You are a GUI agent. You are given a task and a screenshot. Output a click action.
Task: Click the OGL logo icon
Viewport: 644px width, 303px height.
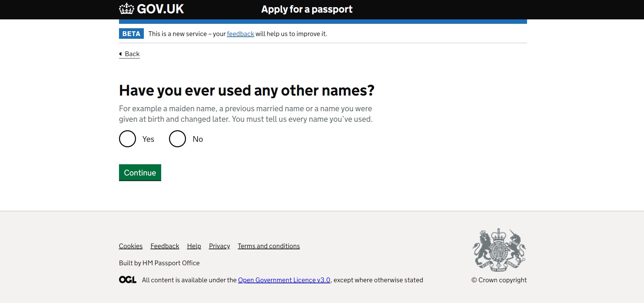pyautogui.click(x=128, y=280)
